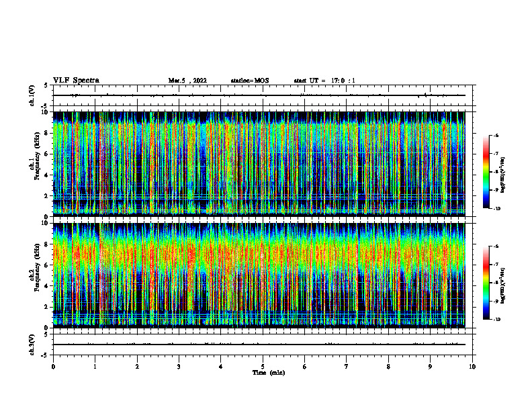
Task: Select the ch.1 frequency tick "4"
Action: click(47, 175)
